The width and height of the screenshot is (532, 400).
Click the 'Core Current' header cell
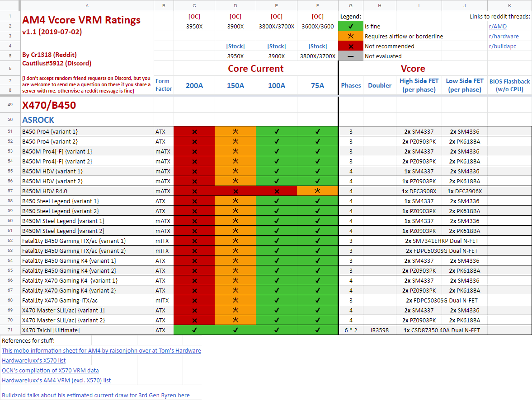(256, 69)
